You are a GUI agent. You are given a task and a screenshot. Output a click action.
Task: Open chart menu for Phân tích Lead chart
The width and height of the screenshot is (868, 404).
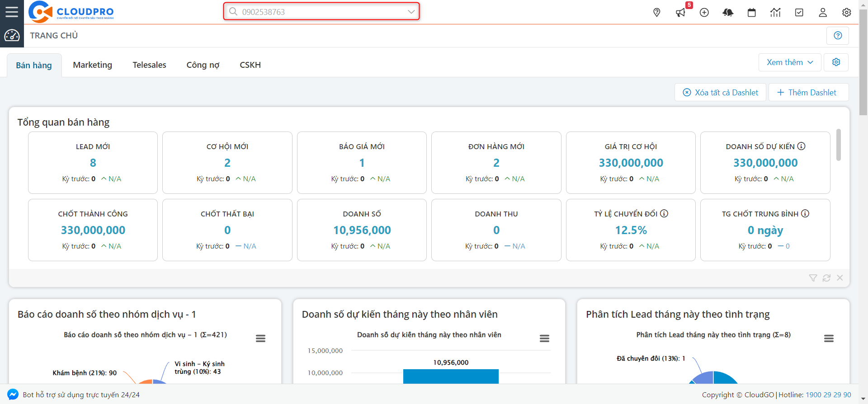(x=829, y=338)
